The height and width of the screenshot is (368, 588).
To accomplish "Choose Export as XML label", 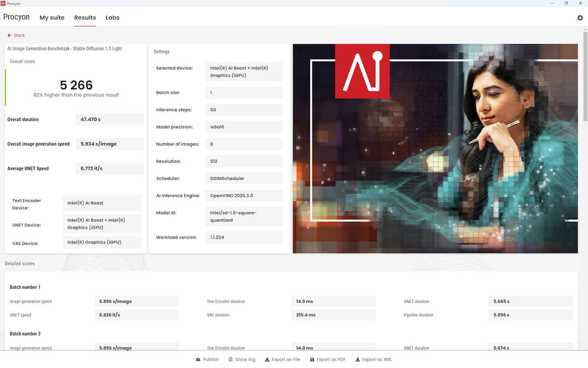I will [x=377, y=360].
